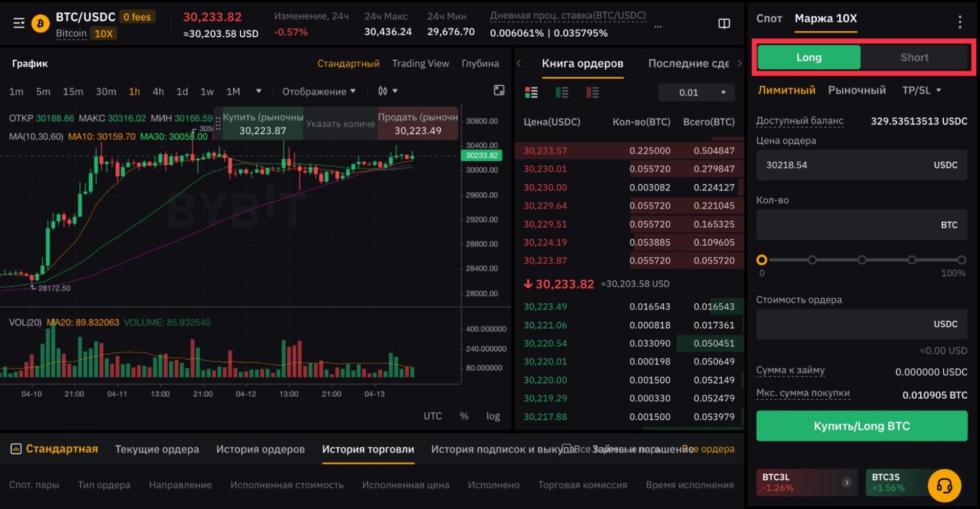Open the BTC3S leveraged token card
The width and height of the screenshot is (980, 509).
pos(896,482)
